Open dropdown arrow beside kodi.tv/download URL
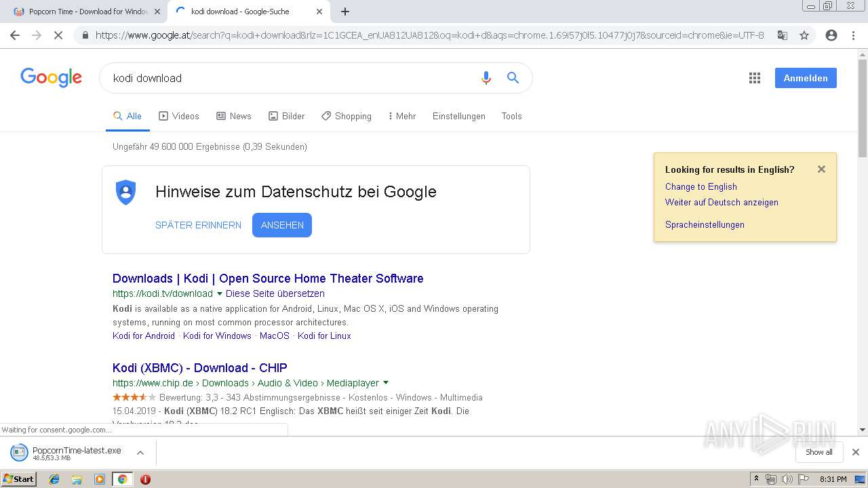This screenshot has width=868, height=488. point(219,294)
